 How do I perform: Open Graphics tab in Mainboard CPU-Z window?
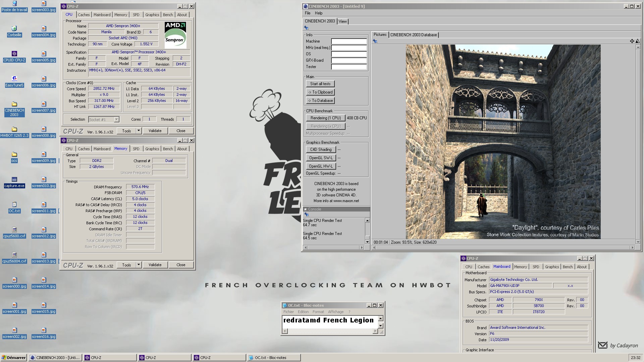[552, 267]
